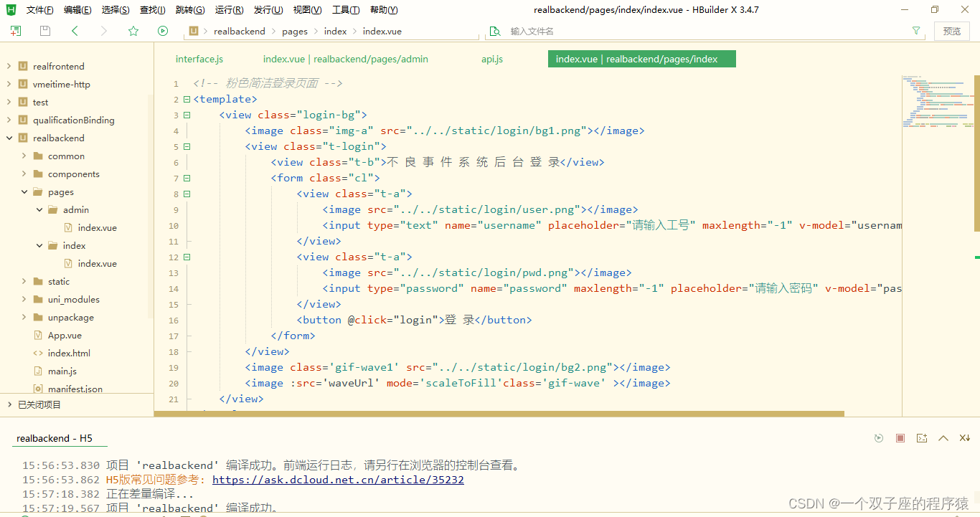Fold the login-bg view at line 3
This screenshot has height=517, width=980.
click(187, 115)
